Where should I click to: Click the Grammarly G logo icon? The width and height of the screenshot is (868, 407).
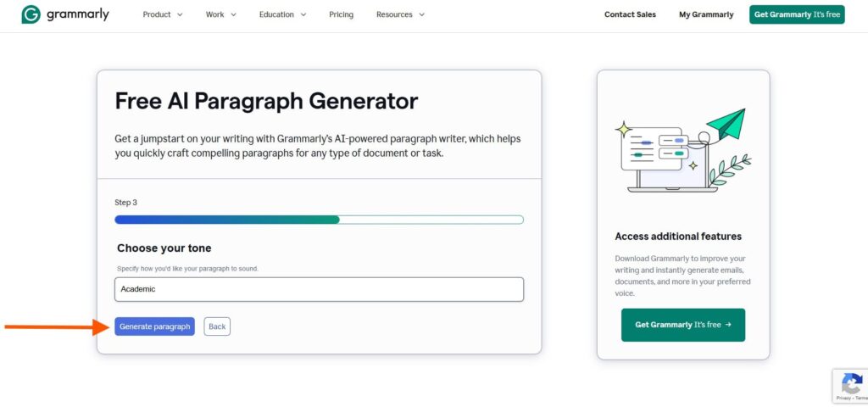(x=31, y=14)
